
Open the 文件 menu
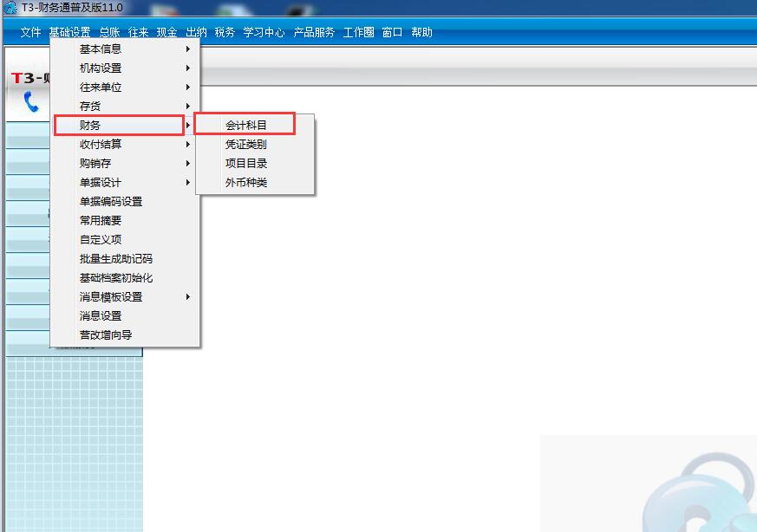pos(30,32)
